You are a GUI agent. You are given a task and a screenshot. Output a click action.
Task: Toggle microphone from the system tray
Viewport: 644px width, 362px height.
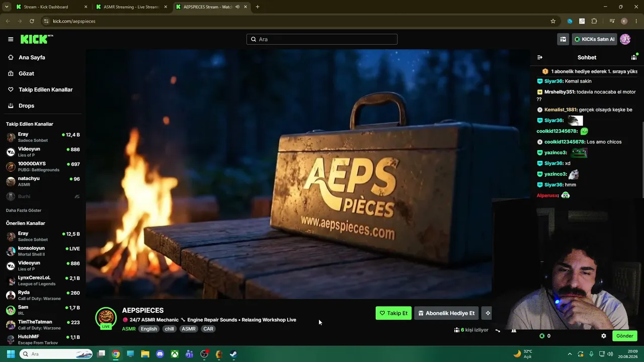tap(591, 354)
